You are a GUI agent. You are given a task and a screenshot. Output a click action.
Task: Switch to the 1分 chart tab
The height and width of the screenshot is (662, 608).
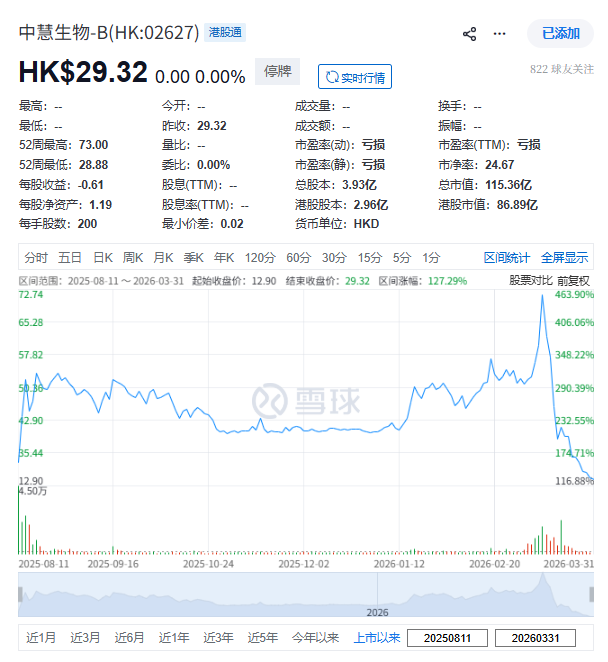431,257
